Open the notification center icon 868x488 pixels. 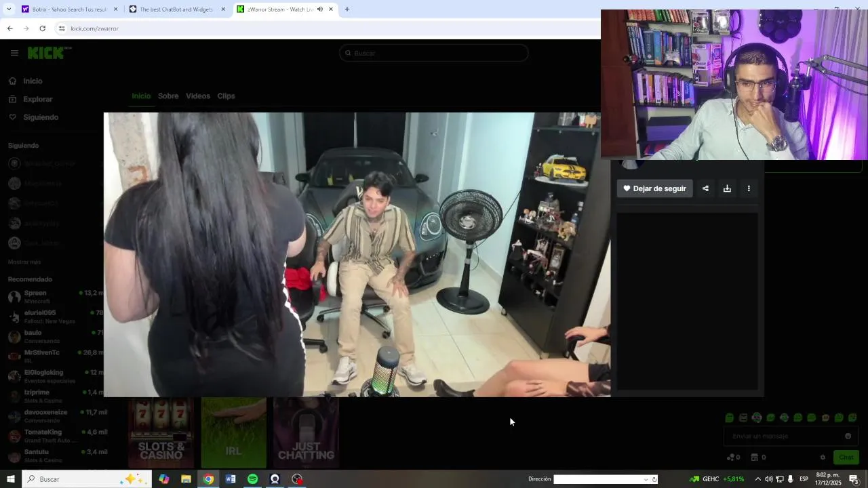tap(854, 479)
